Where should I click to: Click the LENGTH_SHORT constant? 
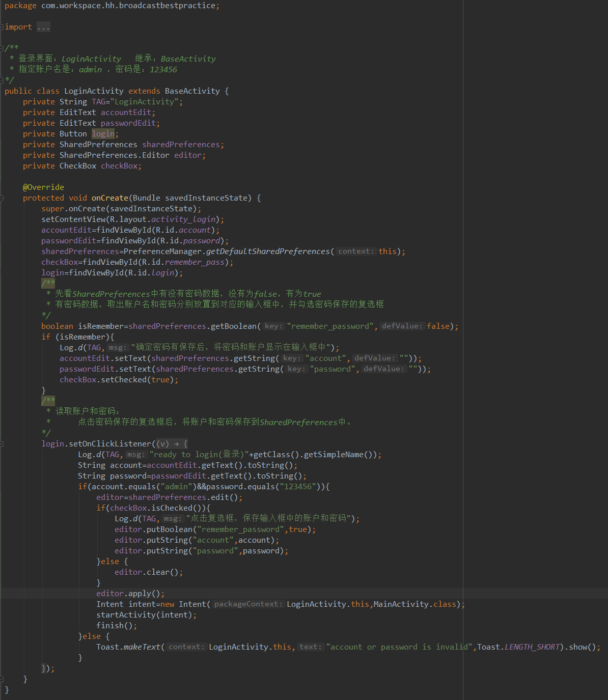click(x=533, y=647)
